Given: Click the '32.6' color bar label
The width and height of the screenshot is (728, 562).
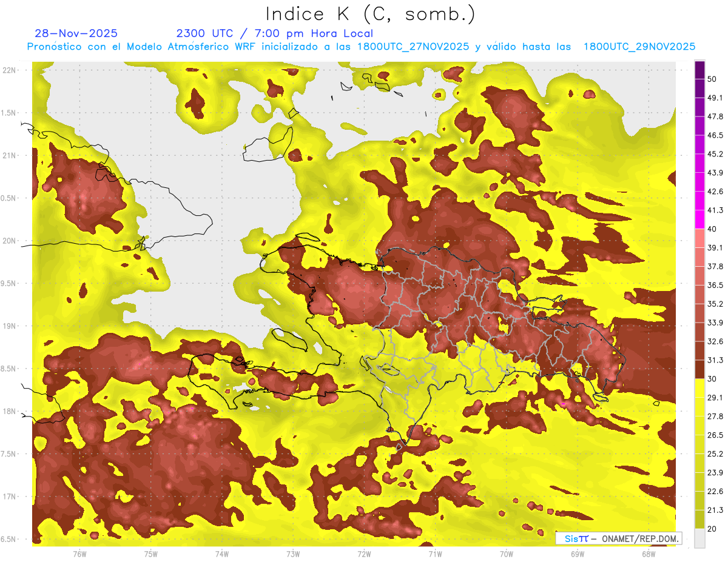Looking at the screenshot, I should click(x=715, y=341).
